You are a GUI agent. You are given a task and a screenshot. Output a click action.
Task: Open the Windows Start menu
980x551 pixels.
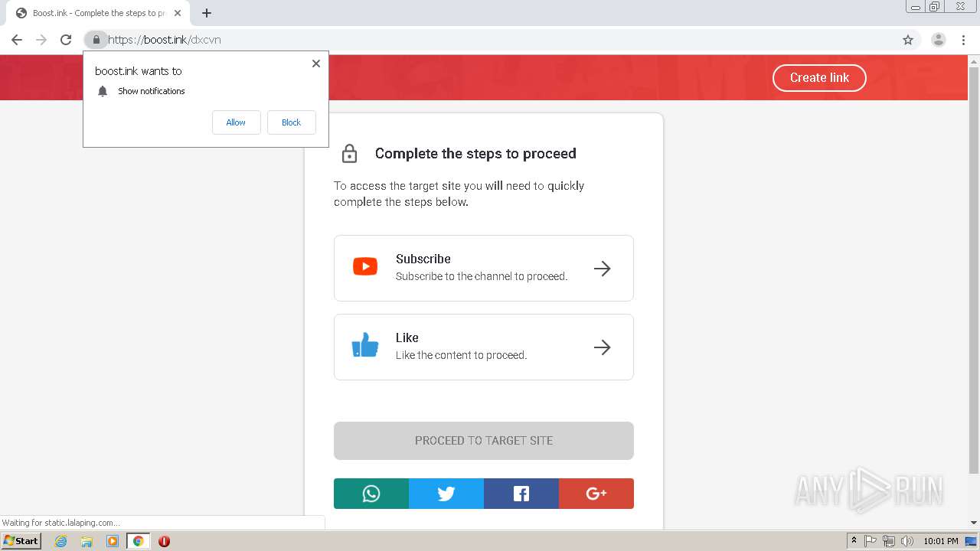[21, 541]
